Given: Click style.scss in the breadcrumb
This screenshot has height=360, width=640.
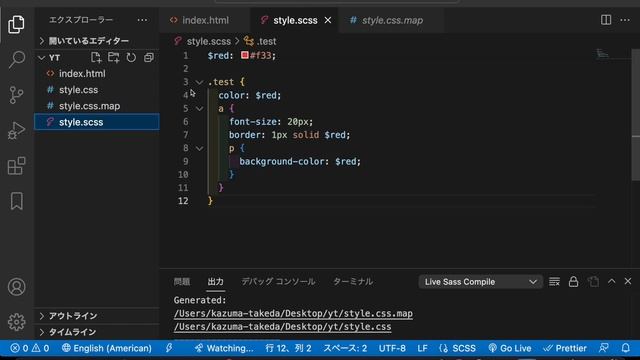Looking at the screenshot, I should 208,41.
